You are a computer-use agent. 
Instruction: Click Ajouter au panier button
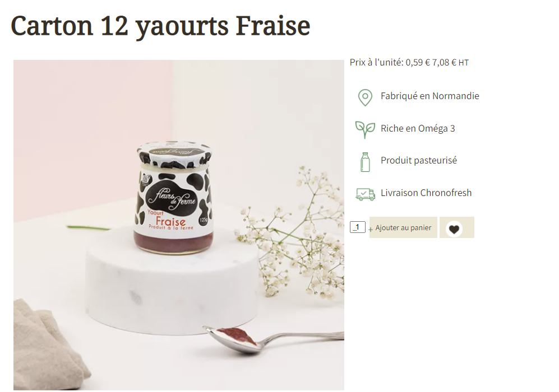tap(403, 227)
